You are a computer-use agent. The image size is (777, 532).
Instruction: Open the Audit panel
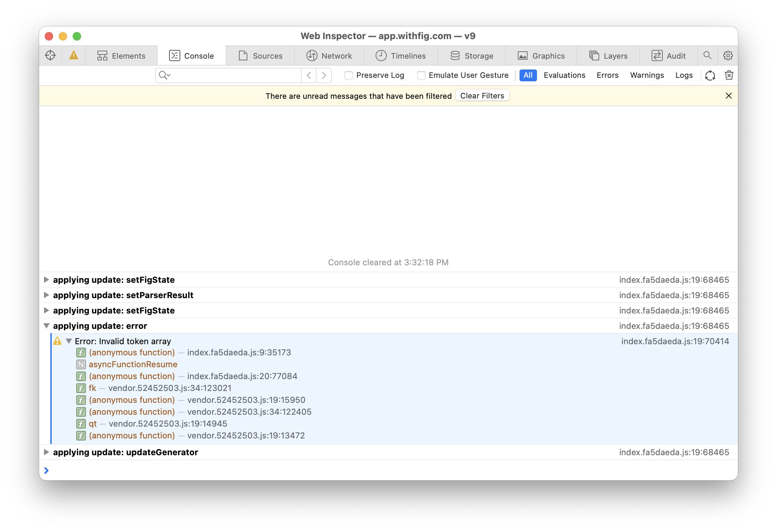click(x=668, y=56)
